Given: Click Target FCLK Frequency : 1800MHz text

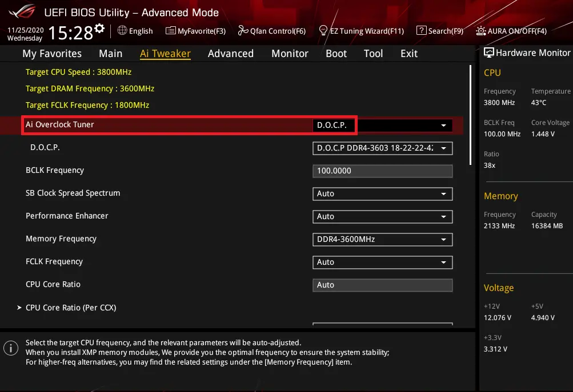Looking at the screenshot, I should click(87, 105).
